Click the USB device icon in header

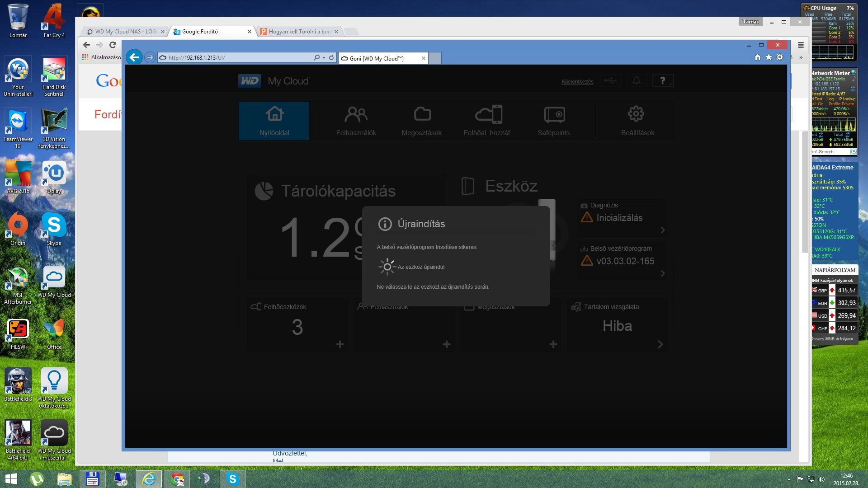point(609,81)
